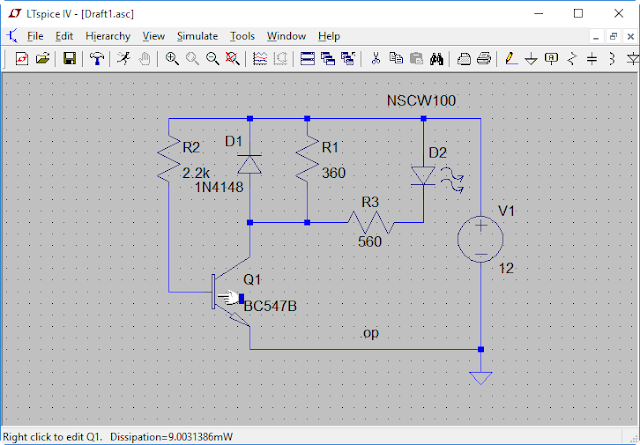Place a Resistor from toolbar
Viewport: 640px width, 445px height.
[x=572, y=59]
